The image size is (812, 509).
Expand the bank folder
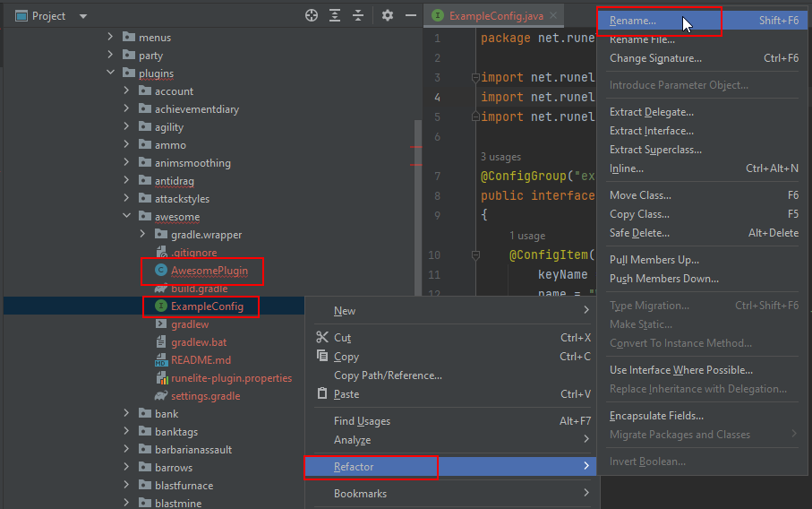point(126,413)
